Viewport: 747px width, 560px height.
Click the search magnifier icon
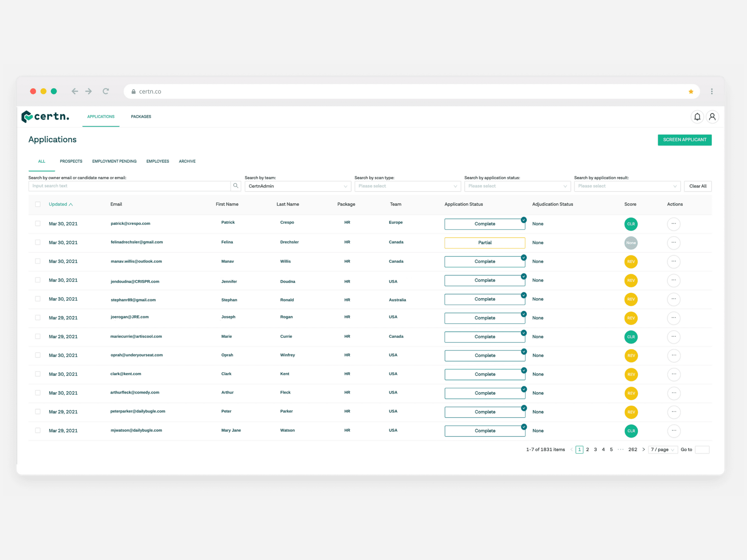[x=236, y=186]
